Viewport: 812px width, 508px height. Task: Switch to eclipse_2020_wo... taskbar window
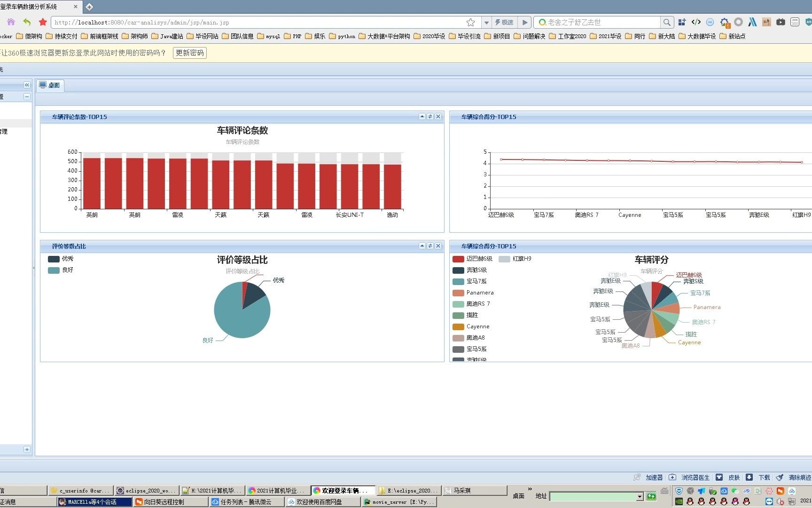pyautogui.click(x=147, y=491)
